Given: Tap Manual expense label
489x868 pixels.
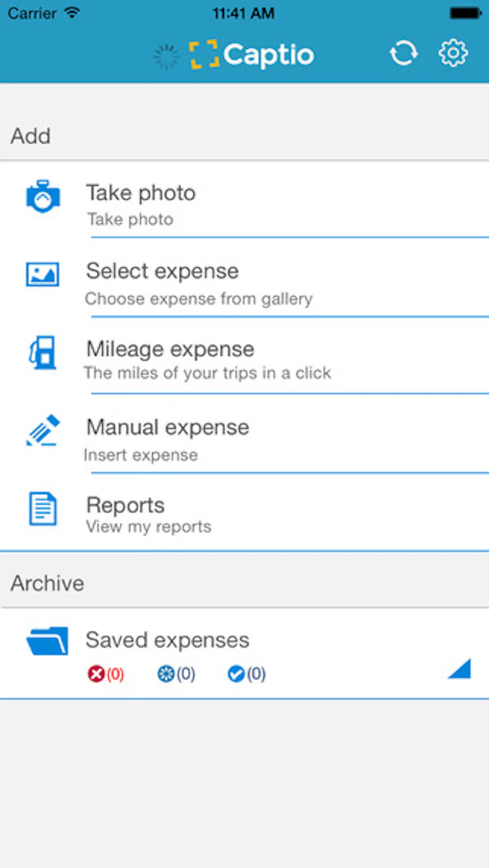Looking at the screenshot, I should [167, 427].
